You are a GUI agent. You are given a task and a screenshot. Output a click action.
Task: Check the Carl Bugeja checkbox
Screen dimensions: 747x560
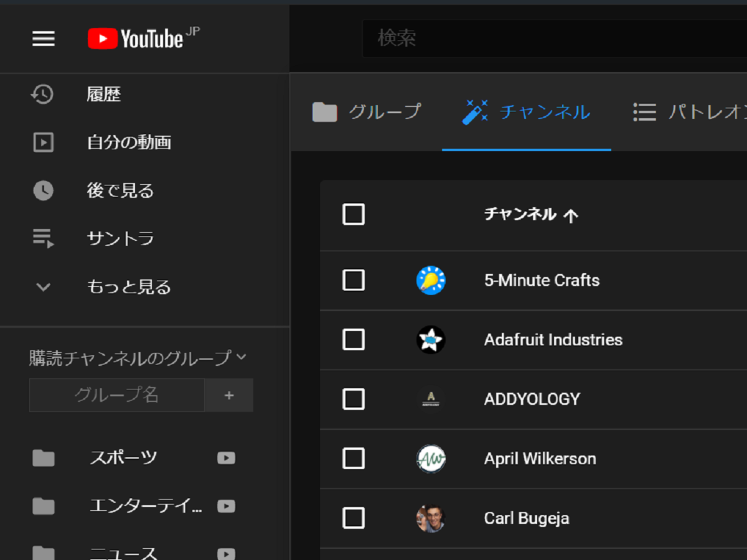[354, 518]
